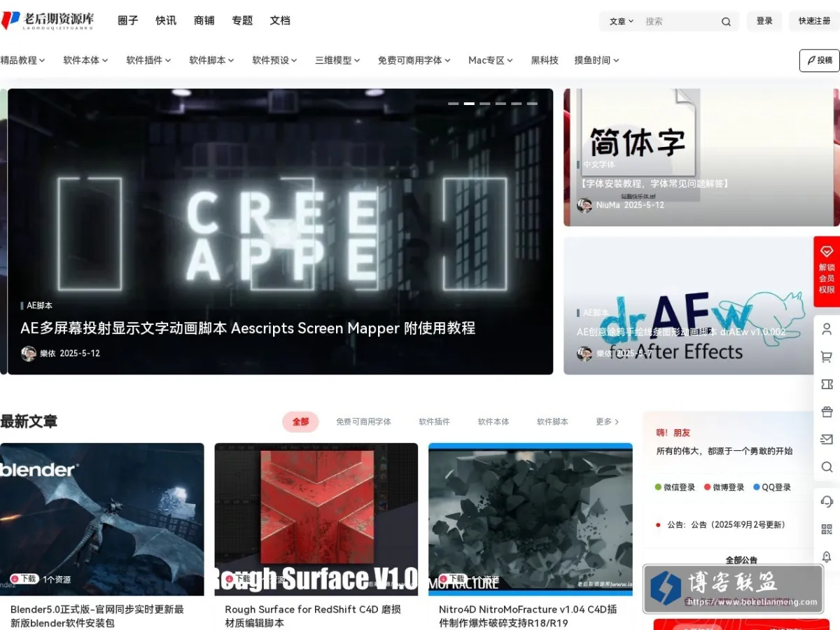Select 免费可商用字体 article filter tab

[x=363, y=422]
